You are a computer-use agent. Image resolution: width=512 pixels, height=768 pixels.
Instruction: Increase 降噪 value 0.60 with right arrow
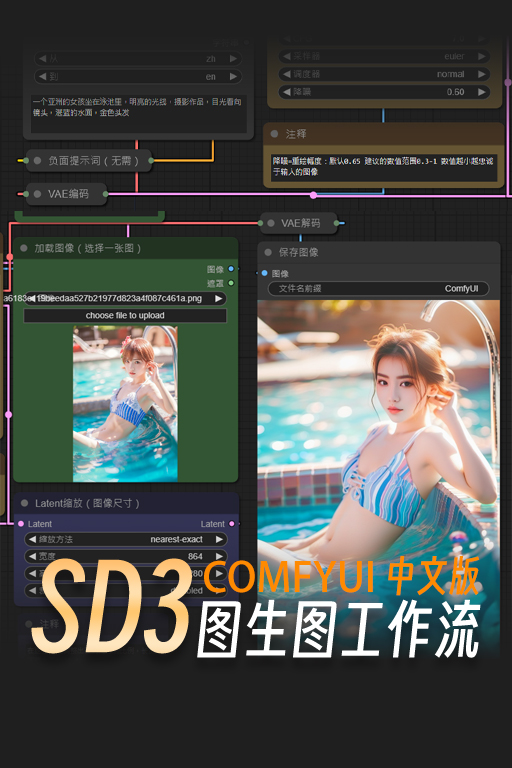(x=482, y=92)
